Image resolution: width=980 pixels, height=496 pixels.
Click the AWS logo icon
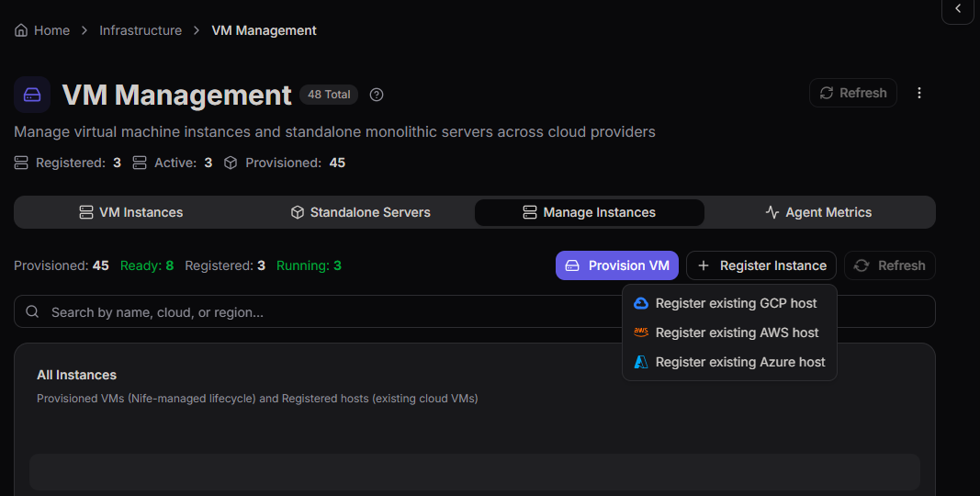(x=640, y=333)
